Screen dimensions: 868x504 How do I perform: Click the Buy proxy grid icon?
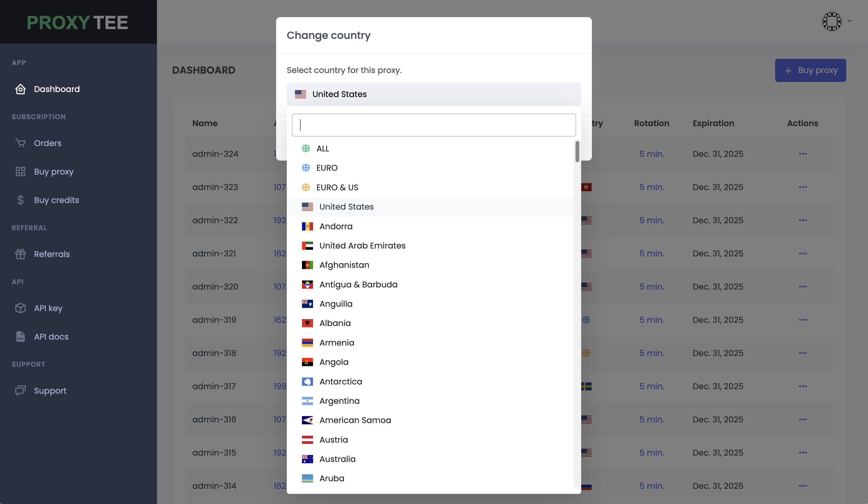pyautogui.click(x=20, y=171)
